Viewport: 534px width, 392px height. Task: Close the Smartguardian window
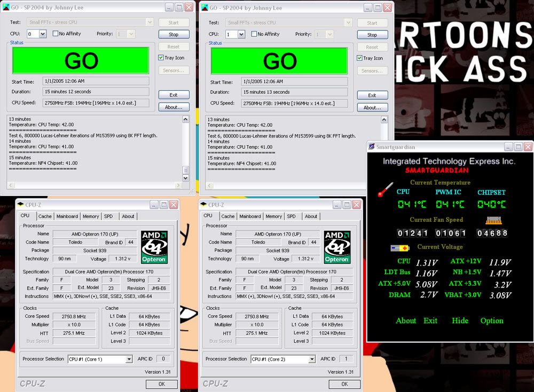tap(528, 147)
